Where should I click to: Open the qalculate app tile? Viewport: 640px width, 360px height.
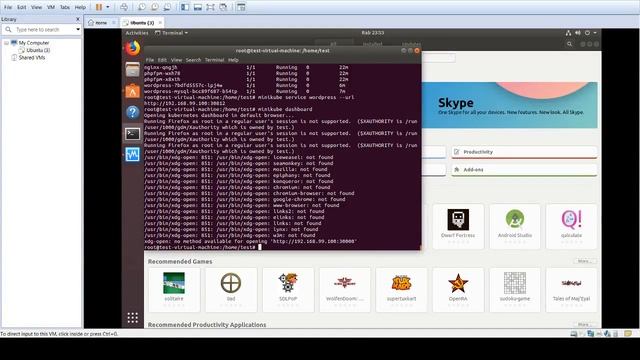(x=571, y=227)
